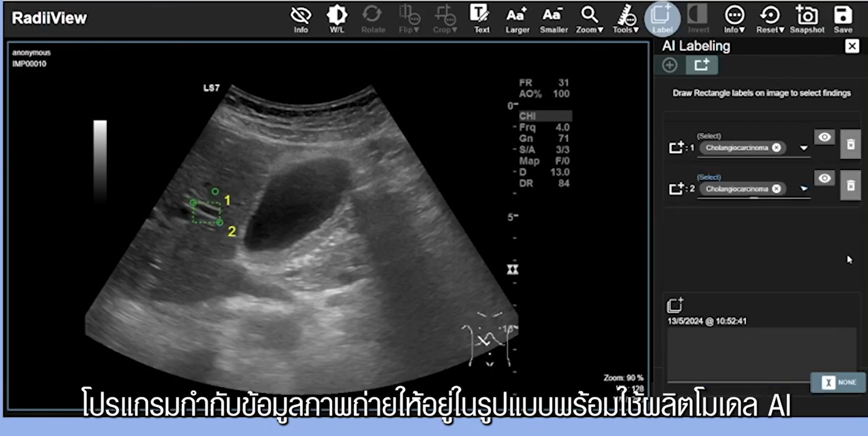Hide label 1 using eye toggle
868x436 pixels.
[x=825, y=137]
